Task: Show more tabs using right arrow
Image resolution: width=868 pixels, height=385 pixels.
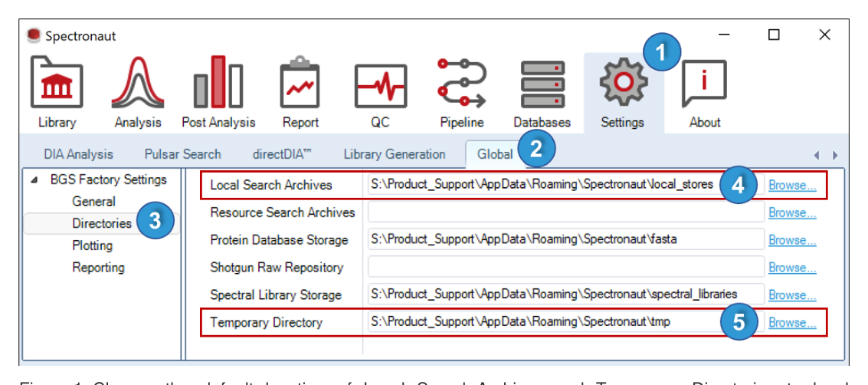Action: pos(835,156)
